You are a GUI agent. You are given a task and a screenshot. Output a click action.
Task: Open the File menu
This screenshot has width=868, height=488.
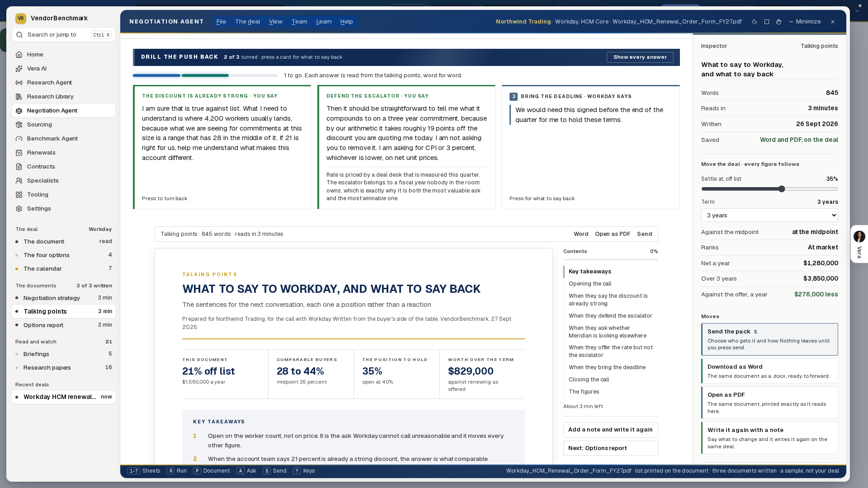pos(221,22)
